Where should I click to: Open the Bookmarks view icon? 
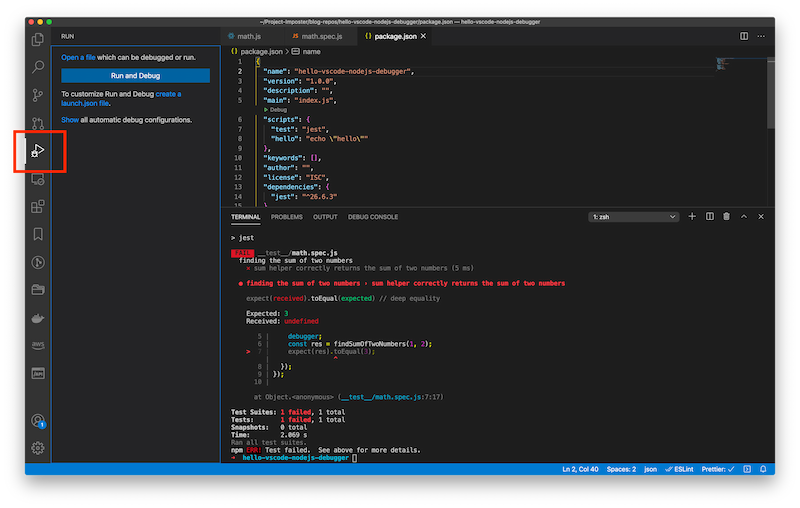38,234
